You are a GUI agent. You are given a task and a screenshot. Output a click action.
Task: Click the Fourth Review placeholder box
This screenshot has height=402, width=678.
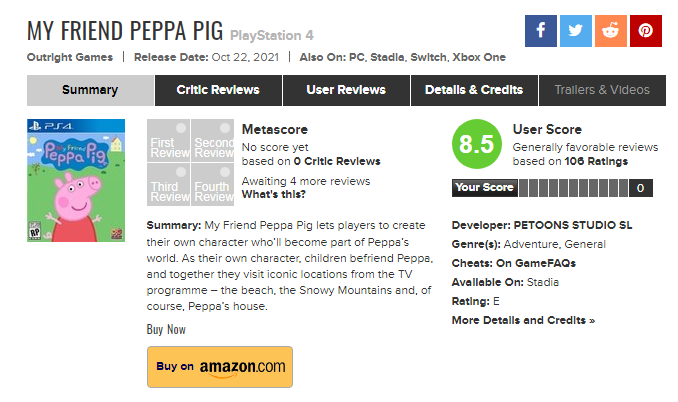coord(212,187)
